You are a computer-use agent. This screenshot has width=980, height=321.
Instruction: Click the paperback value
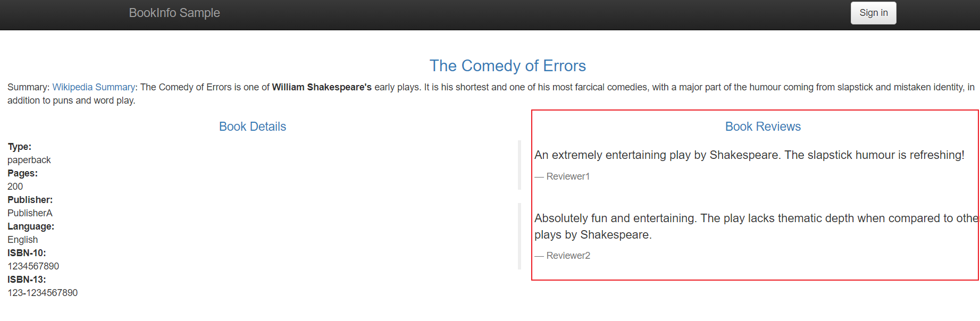pos(29,160)
